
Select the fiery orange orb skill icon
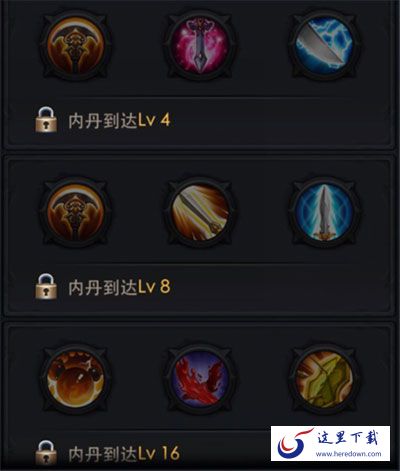(x=76, y=379)
